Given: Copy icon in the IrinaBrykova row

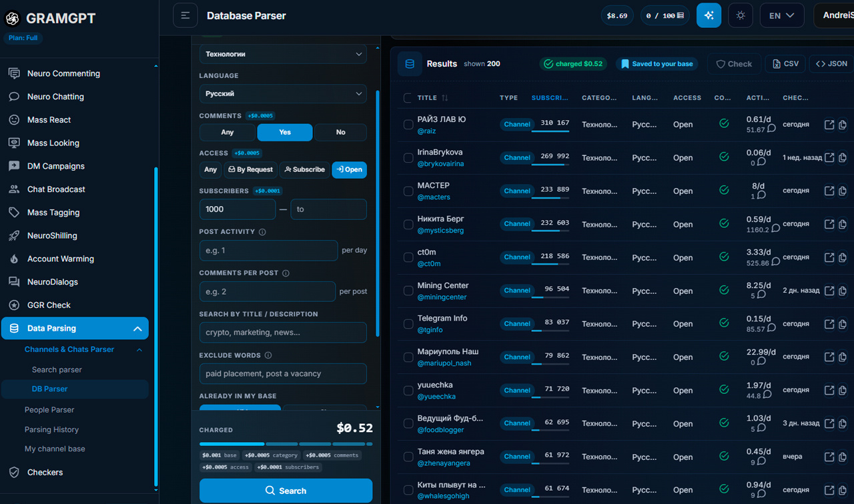Looking at the screenshot, I should [x=843, y=158].
